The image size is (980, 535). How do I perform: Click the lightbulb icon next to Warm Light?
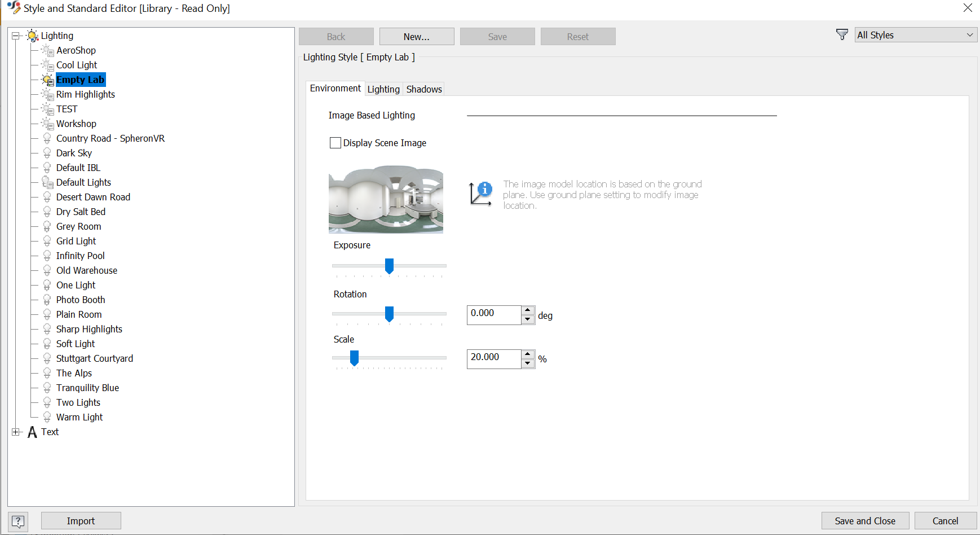(x=47, y=417)
